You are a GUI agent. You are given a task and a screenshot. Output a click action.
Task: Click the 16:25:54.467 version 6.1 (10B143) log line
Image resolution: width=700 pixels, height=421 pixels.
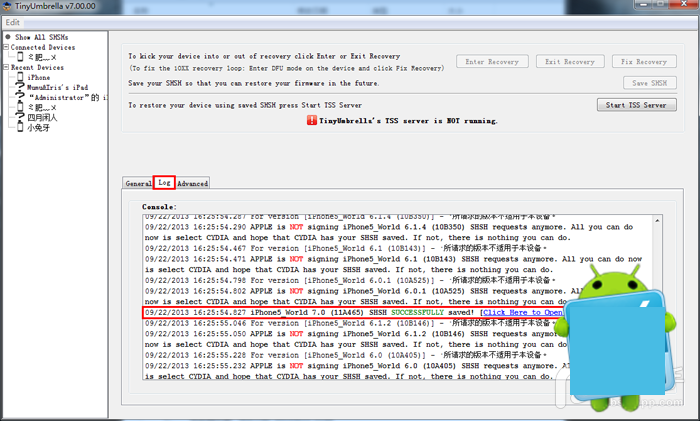(x=346, y=248)
